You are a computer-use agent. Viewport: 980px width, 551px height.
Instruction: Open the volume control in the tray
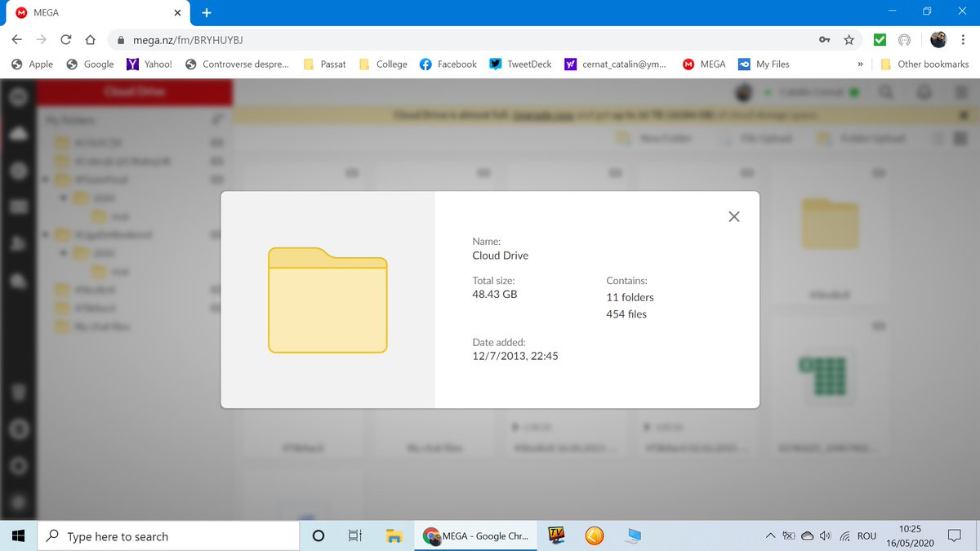(826, 535)
